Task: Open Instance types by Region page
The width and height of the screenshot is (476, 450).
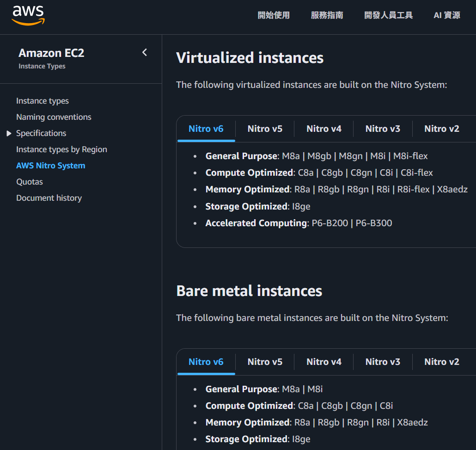Action: (61, 149)
